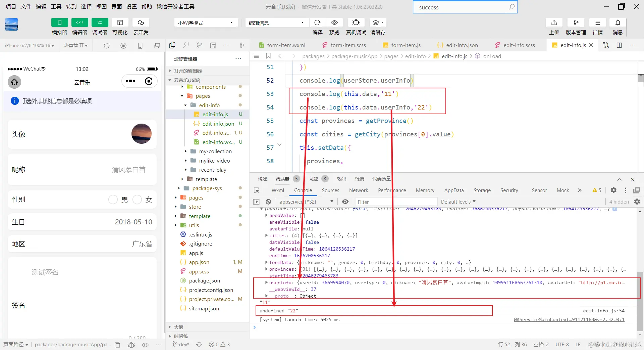Open iPhone 6/7/8 device dropdown

[29, 45]
